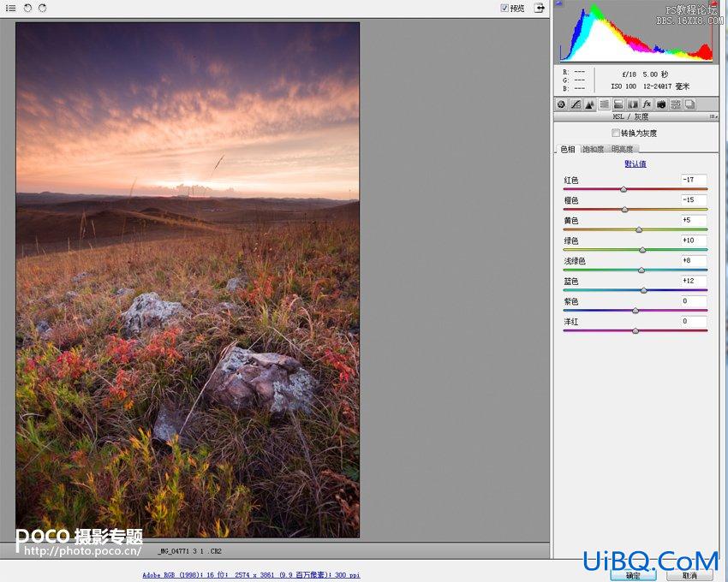Open the Basic adjustments panel icon
Image resolution: width=728 pixels, height=582 pixels.
pos(561,104)
